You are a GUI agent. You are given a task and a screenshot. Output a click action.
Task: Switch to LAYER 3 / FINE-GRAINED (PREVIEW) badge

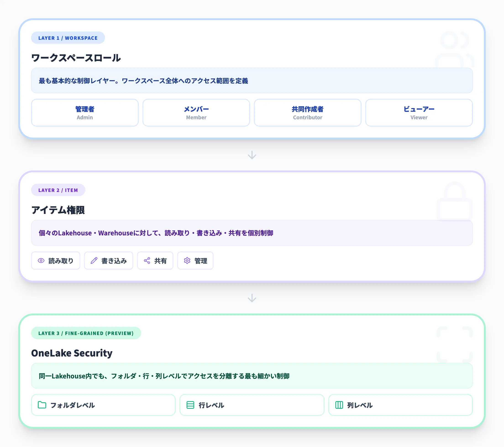coord(86,333)
